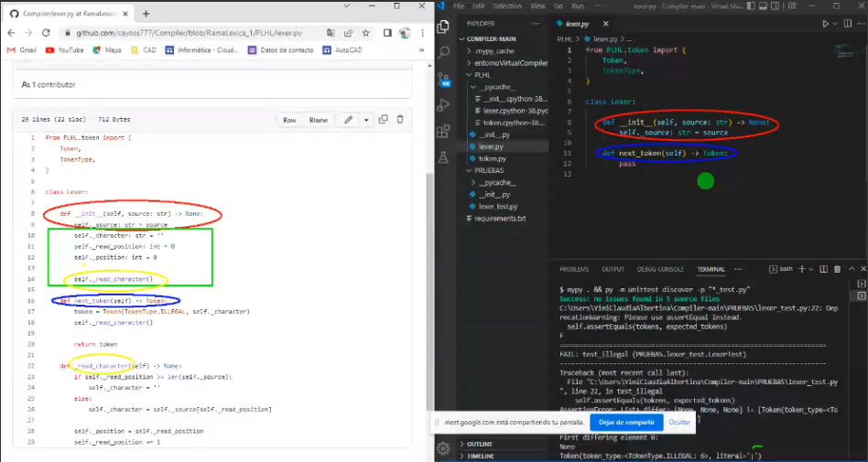The image size is (868, 462).
Task: Open the View menu in VS Code
Action: coord(537,6)
